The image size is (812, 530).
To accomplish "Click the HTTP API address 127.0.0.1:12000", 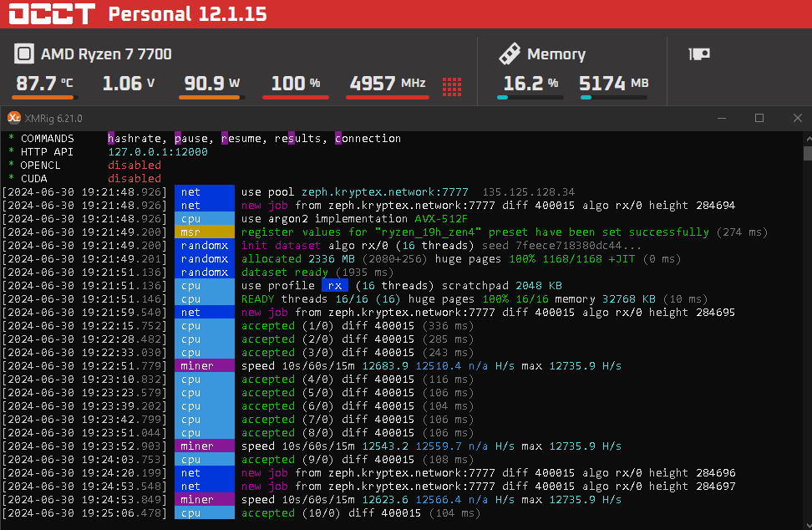I will point(158,152).
